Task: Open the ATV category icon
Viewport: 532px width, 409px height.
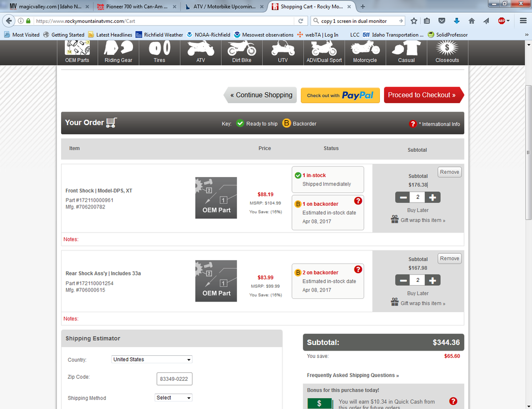Action: tap(201, 52)
